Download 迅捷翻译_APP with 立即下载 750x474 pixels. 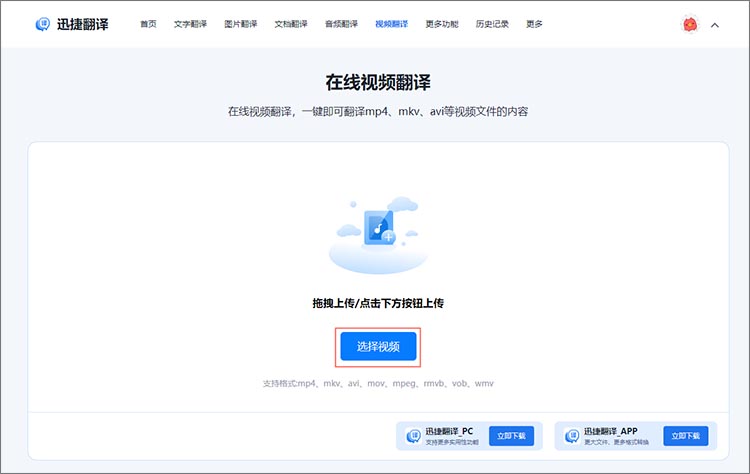click(685, 436)
